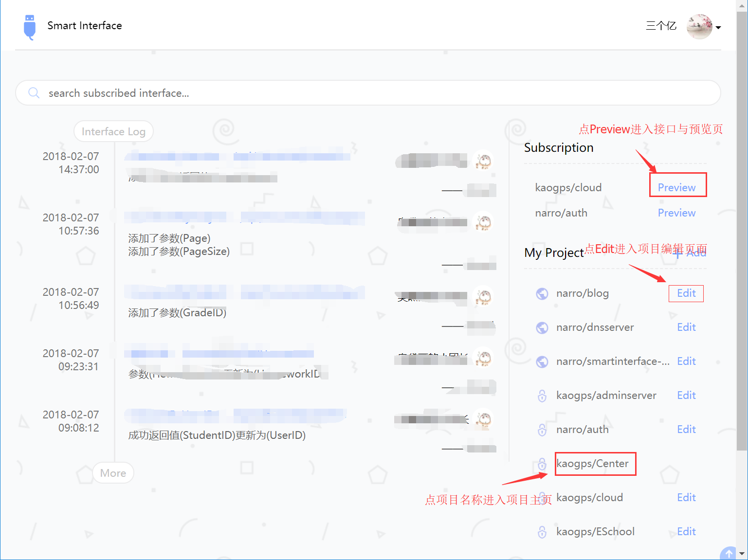Image resolution: width=748 pixels, height=560 pixels.
Task: Click the lock icon beside narro/auth project
Action: 542,430
